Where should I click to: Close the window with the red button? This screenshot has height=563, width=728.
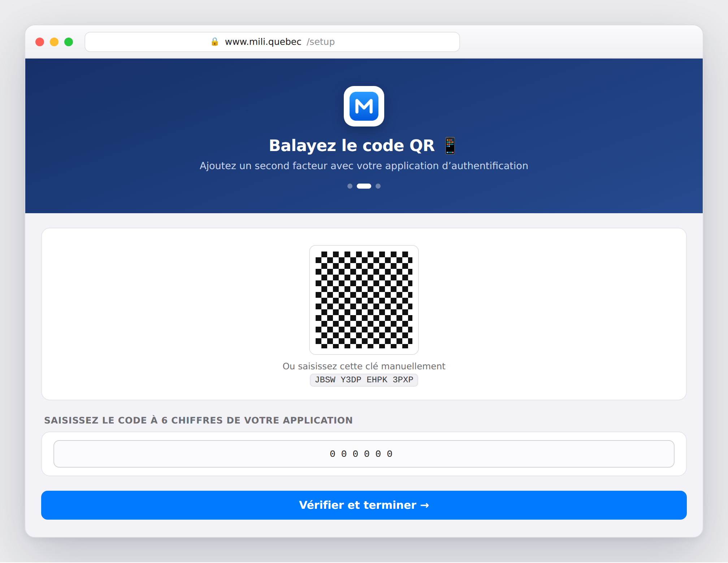[x=40, y=42]
